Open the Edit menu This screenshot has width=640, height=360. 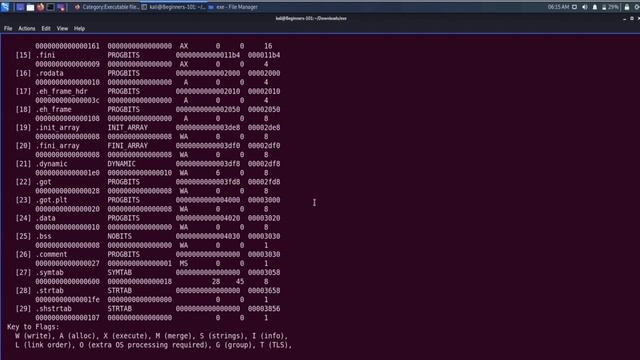pos(46,29)
